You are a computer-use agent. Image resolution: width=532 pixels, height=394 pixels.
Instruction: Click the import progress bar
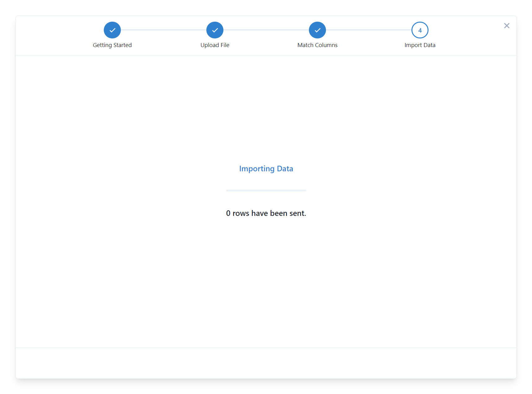266,190
